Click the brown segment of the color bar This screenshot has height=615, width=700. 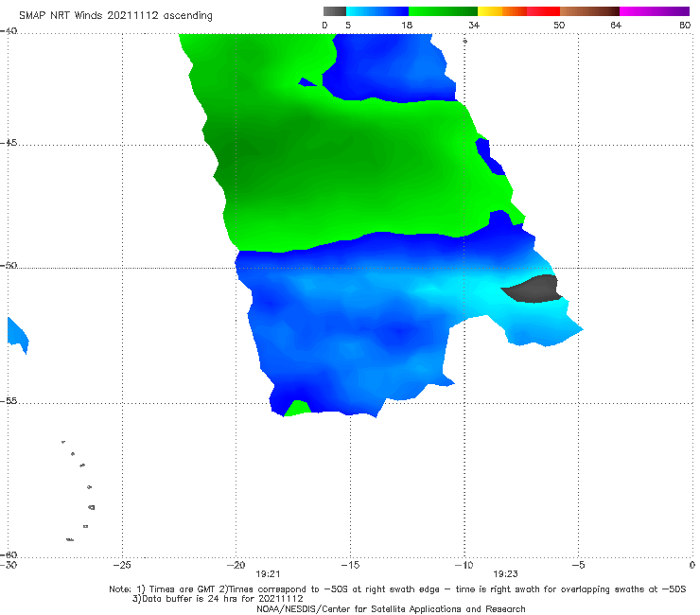[589, 11]
